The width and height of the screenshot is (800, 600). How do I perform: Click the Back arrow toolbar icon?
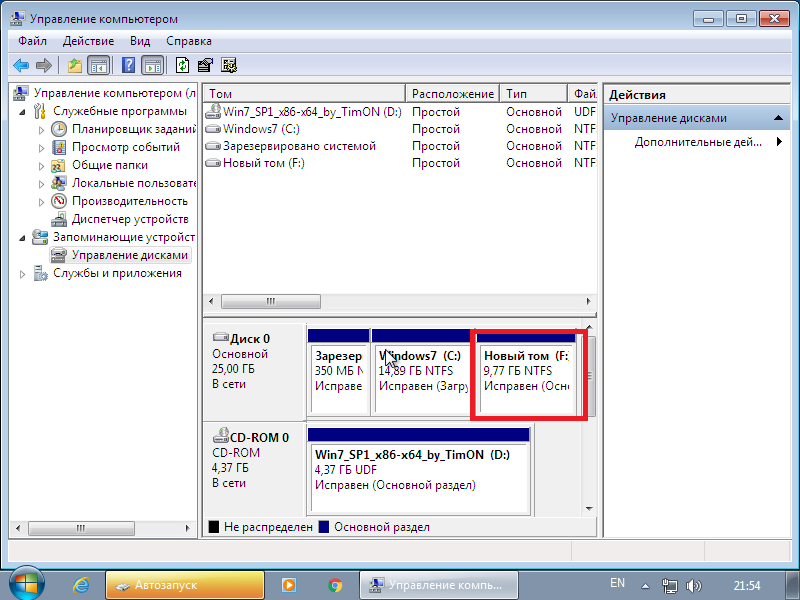21,65
